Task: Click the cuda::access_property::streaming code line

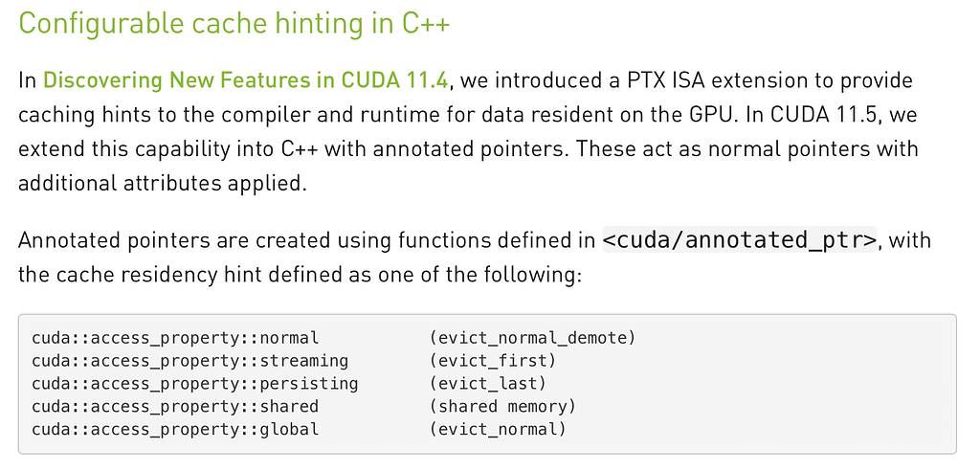Action: click(x=190, y=361)
